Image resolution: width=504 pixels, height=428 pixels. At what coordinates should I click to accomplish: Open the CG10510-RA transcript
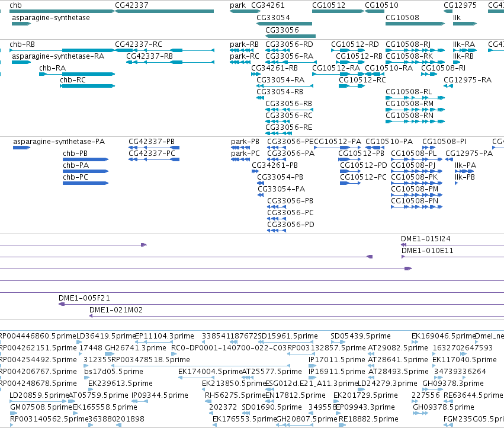(374, 74)
